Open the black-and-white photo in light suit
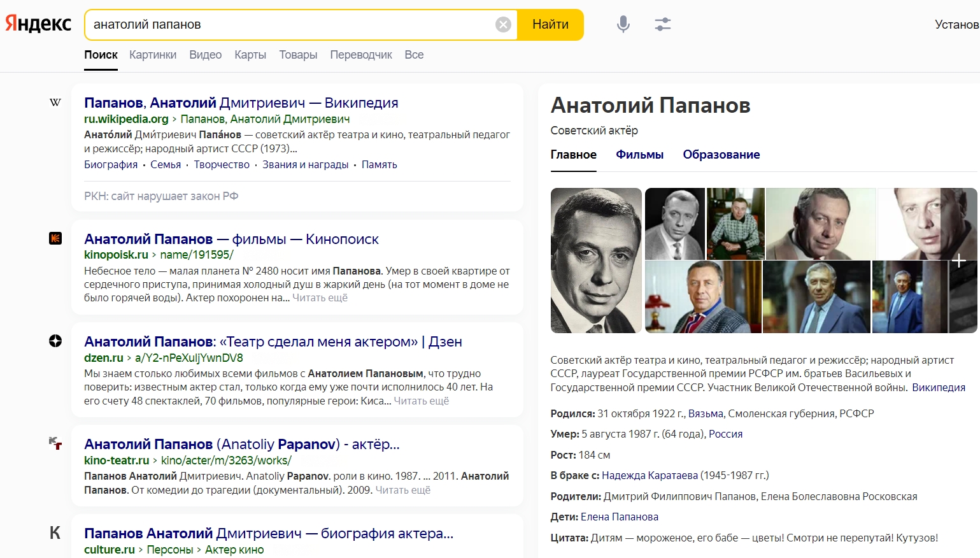980x558 pixels. point(675,224)
